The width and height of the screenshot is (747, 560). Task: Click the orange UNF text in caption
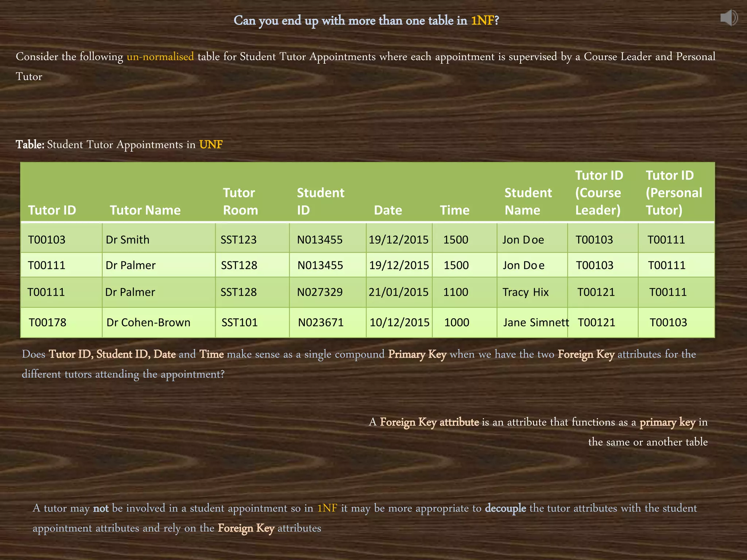pyautogui.click(x=211, y=145)
